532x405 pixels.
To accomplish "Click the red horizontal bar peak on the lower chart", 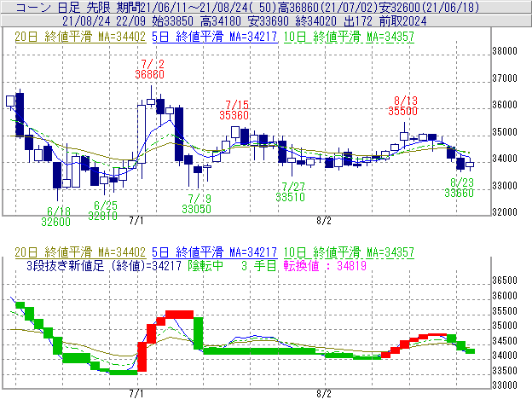I will tap(180, 315).
